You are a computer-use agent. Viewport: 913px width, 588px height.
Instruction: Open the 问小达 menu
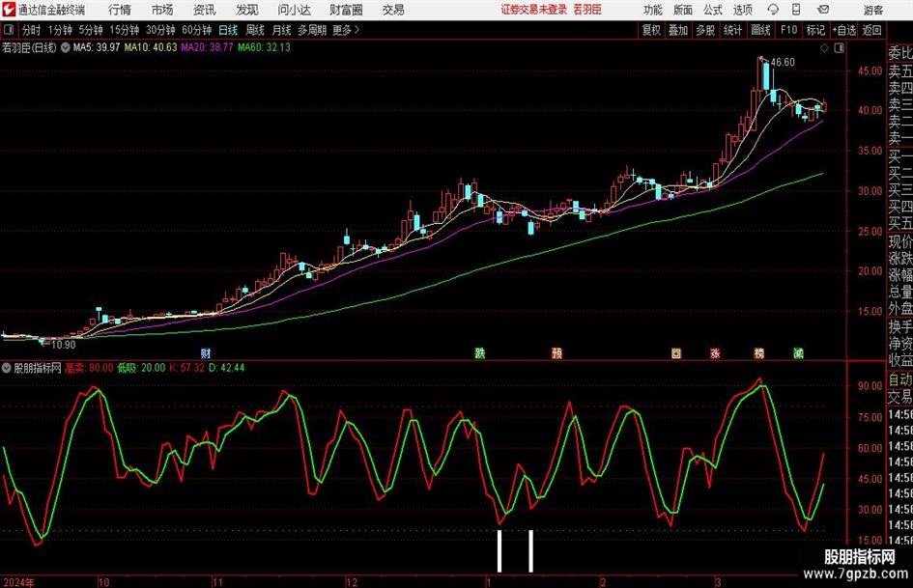(x=294, y=10)
